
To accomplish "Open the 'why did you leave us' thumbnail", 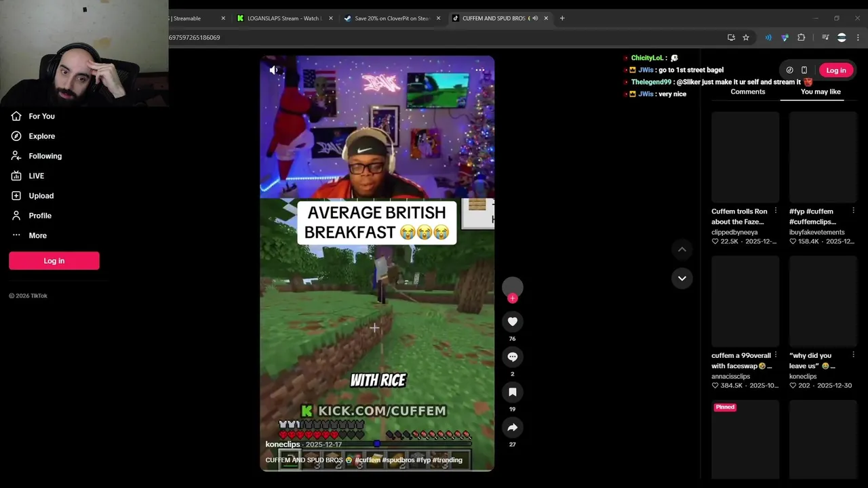I will point(823,302).
